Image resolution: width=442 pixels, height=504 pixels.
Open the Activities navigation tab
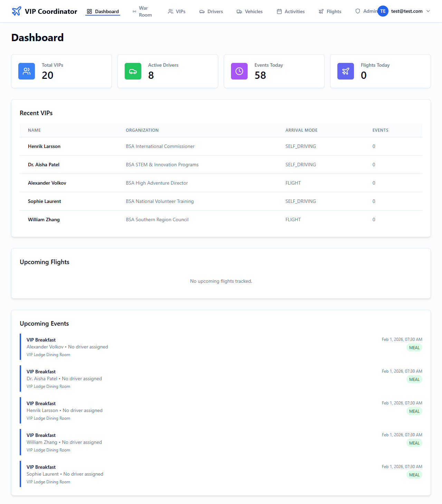290,11
